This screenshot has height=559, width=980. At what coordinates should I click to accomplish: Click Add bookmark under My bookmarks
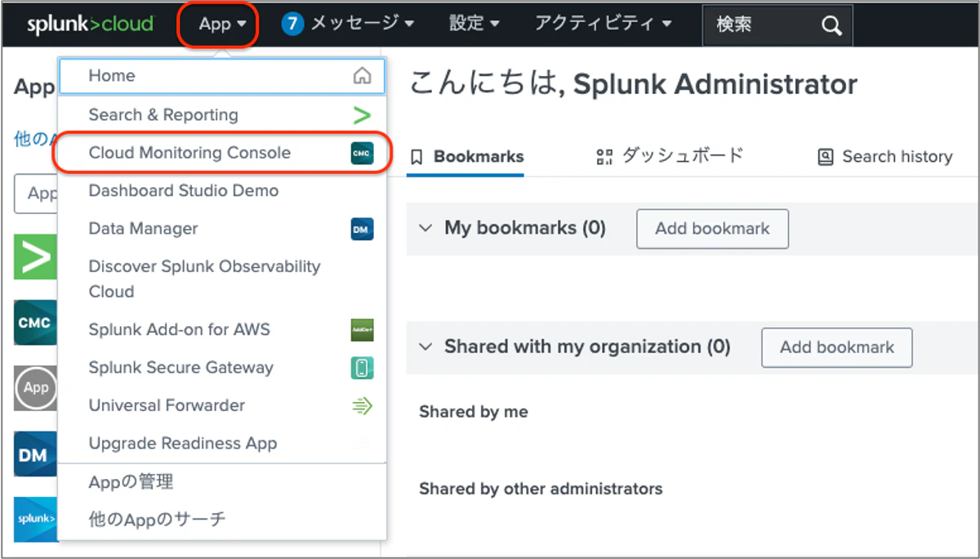712,229
